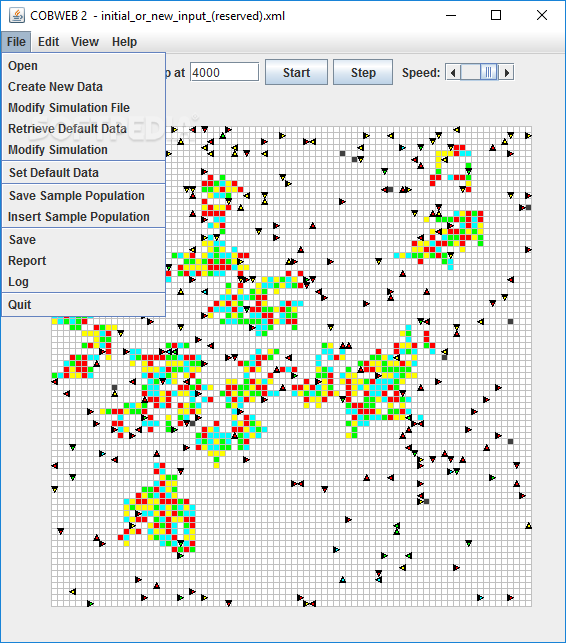
Task: Click the Speed slider thumb
Action: (488, 73)
